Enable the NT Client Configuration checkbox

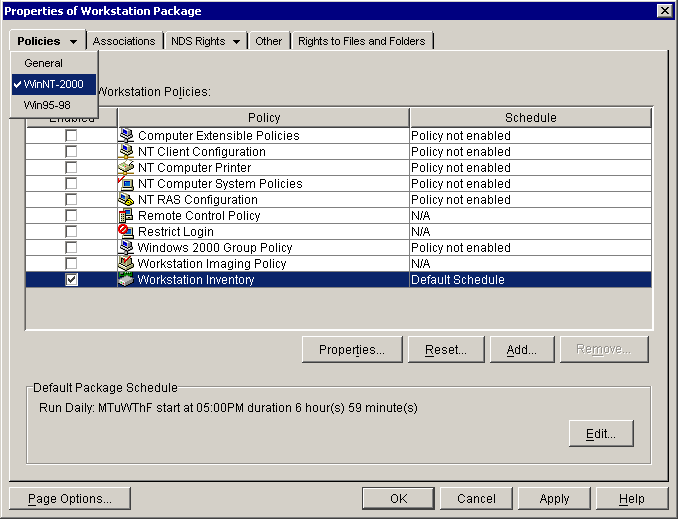pos(71,151)
